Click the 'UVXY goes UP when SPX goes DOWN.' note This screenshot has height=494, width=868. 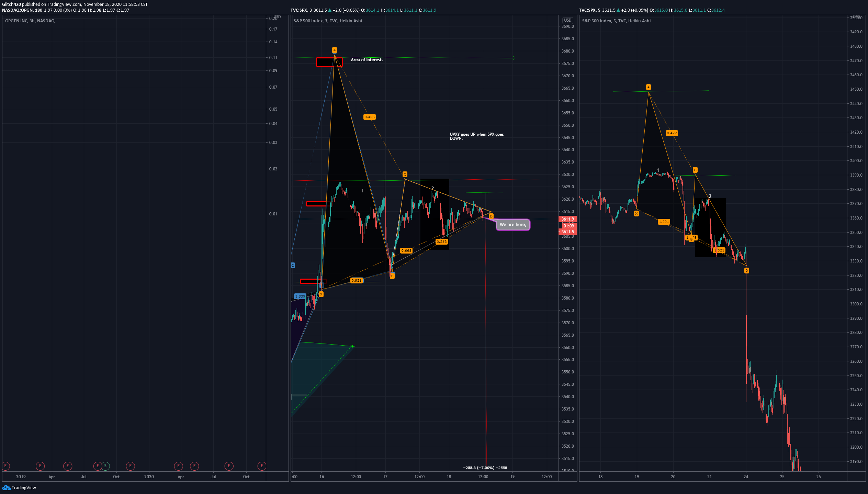(477, 136)
